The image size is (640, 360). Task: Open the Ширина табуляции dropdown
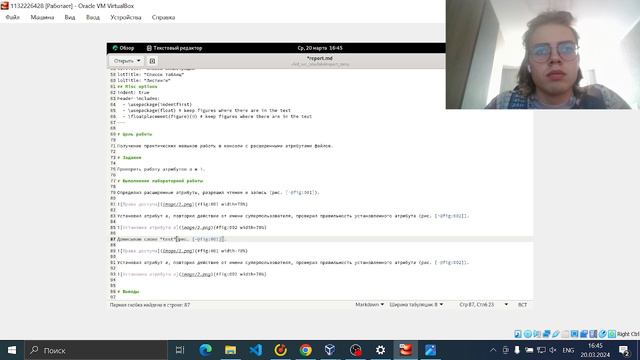(x=416, y=304)
